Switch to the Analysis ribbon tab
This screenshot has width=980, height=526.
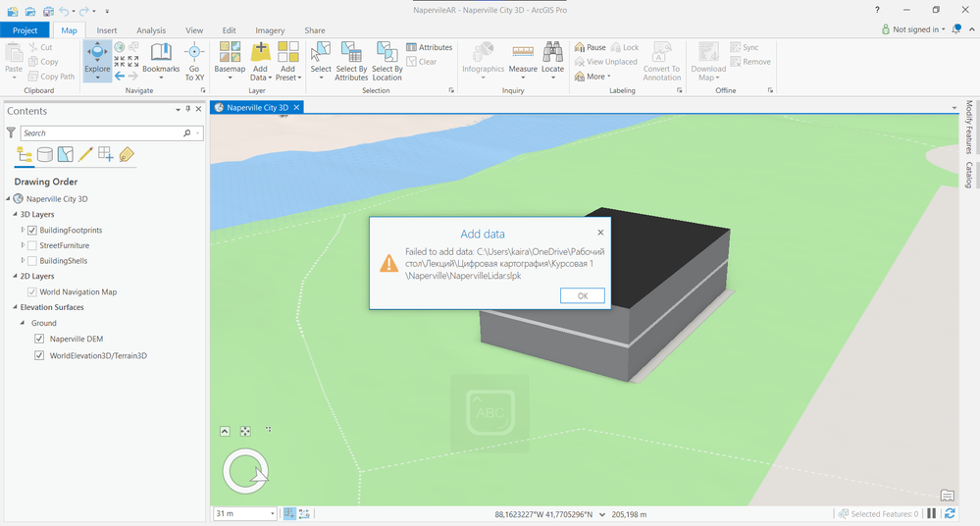151,30
